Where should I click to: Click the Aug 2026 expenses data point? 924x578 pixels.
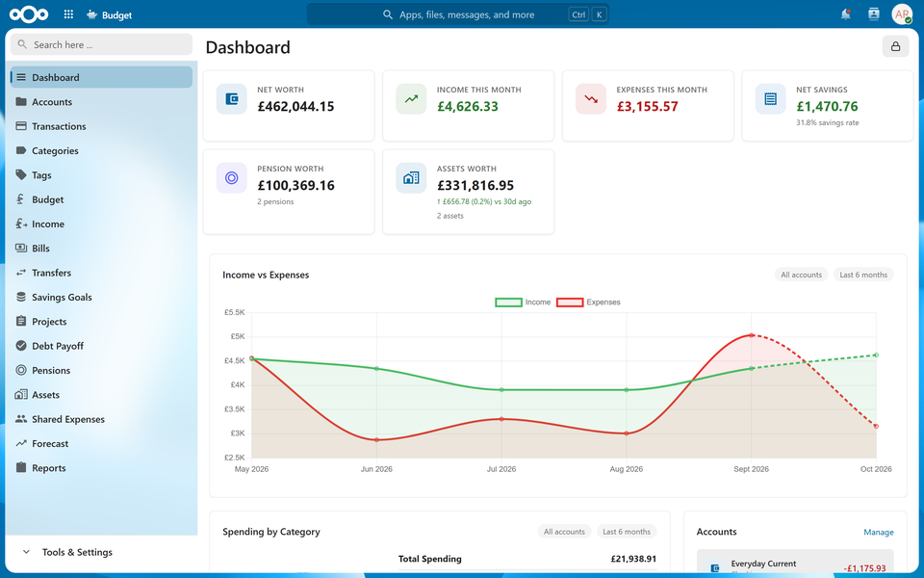click(627, 433)
